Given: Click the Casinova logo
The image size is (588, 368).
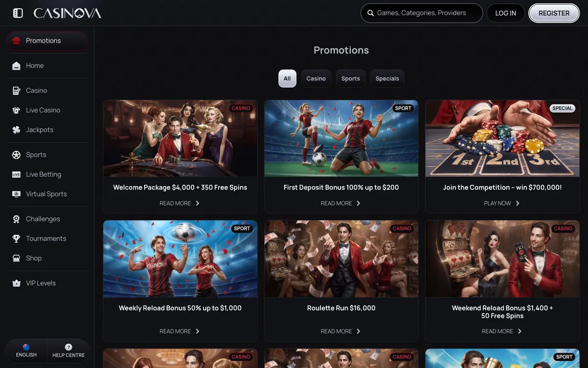Looking at the screenshot, I should point(67,13).
